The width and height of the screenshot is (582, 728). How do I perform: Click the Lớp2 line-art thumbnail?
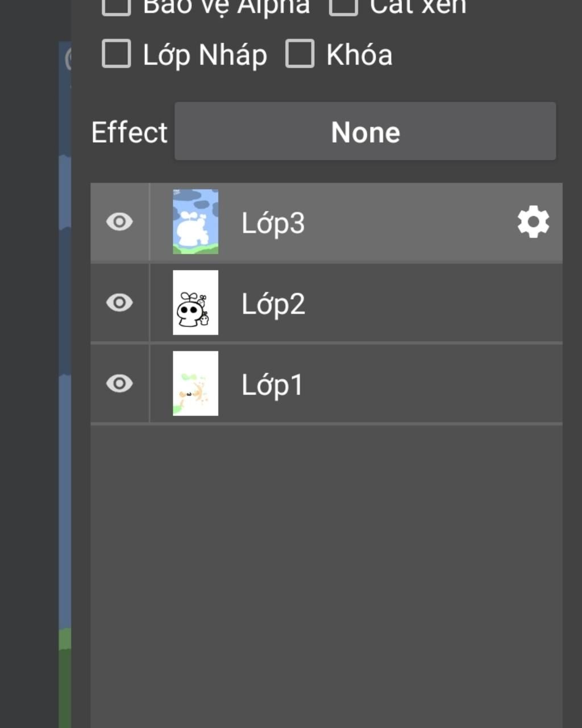196,303
